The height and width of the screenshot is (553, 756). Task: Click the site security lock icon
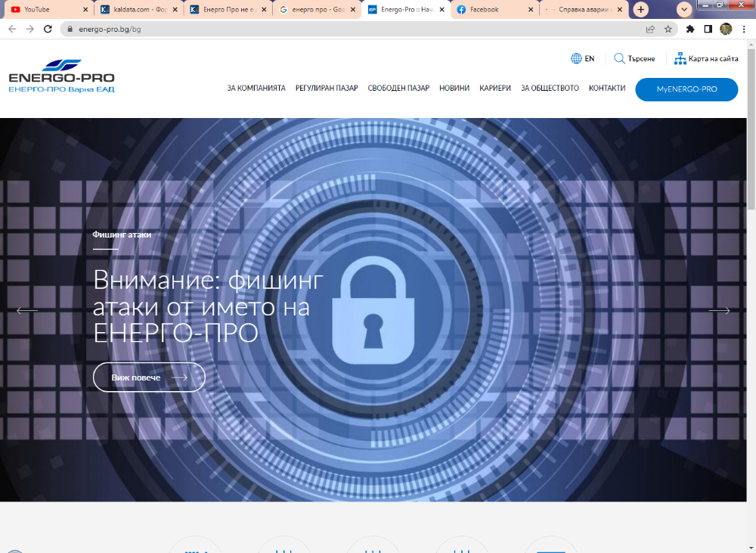(x=70, y=29)
